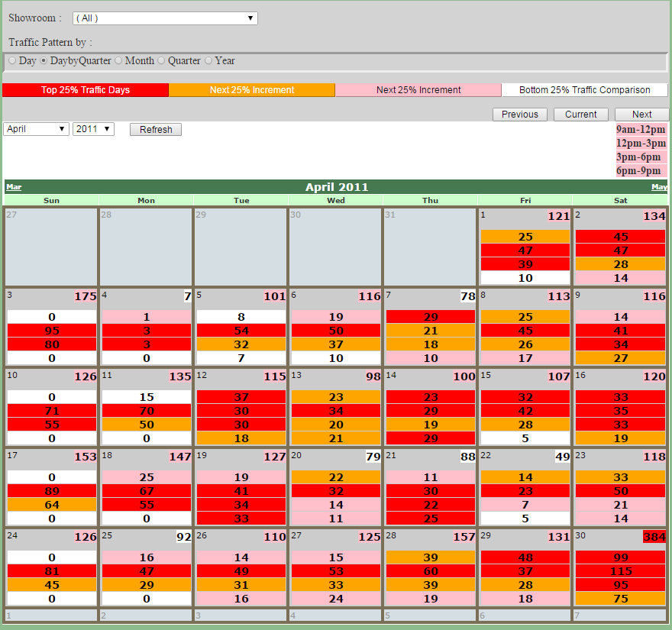The image size is (672, 630).
Task: Click the orange Next 25% Increment legend
Action: pos(252,90)
